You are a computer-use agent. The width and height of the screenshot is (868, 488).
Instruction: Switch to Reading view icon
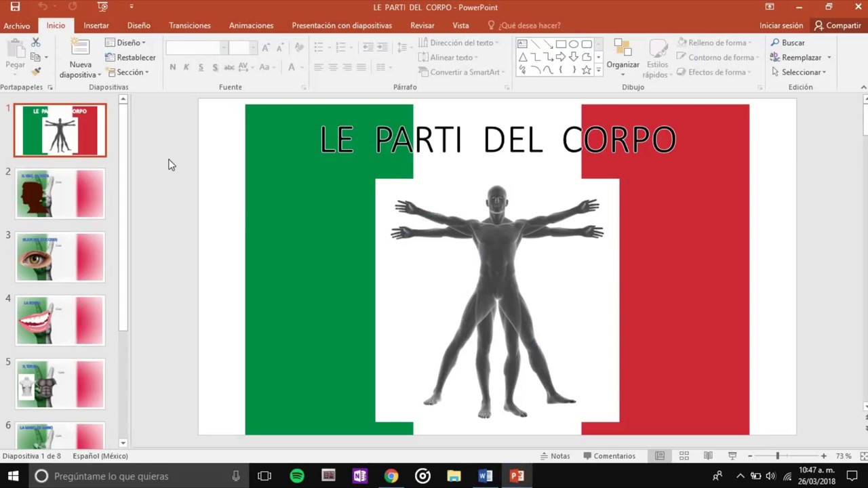click(708, 456)
